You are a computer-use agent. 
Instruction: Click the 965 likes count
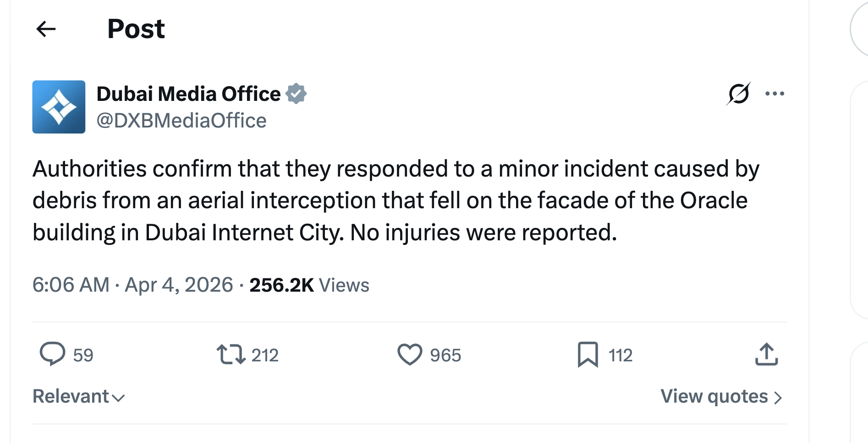point(445,355)
